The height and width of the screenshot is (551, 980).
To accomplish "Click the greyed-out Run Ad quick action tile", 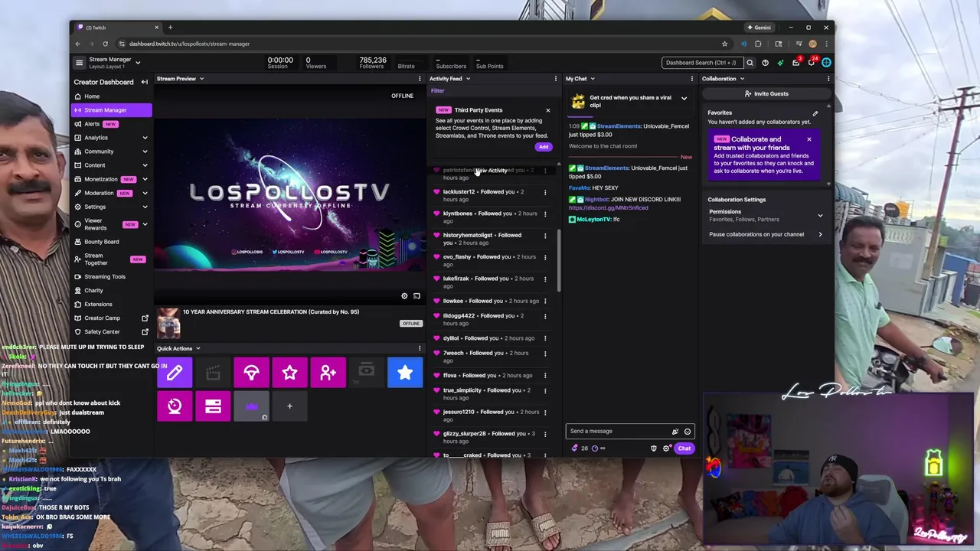I will pos(366,373).
